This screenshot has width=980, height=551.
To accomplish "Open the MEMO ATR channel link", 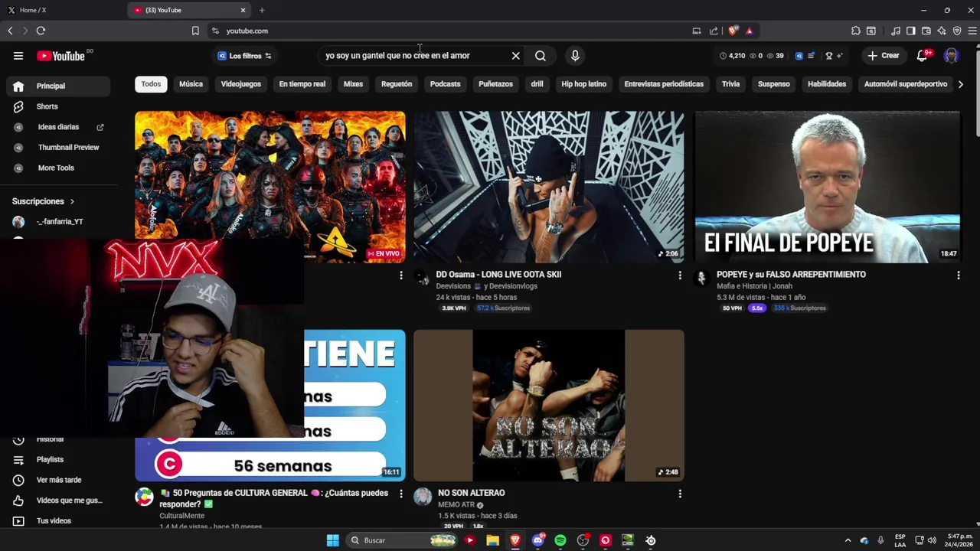I will click(456, 505).
